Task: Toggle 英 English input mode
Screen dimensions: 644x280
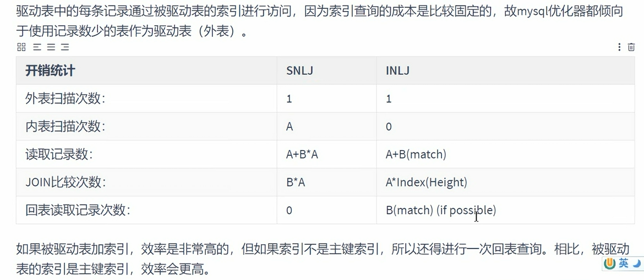Action: pos(624,263)
